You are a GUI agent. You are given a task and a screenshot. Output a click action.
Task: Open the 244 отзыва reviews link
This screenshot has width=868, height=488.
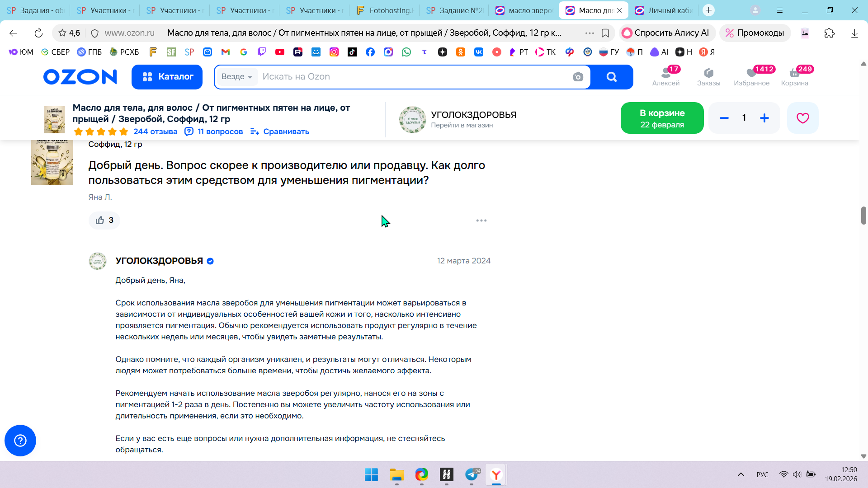coord(155,131)
